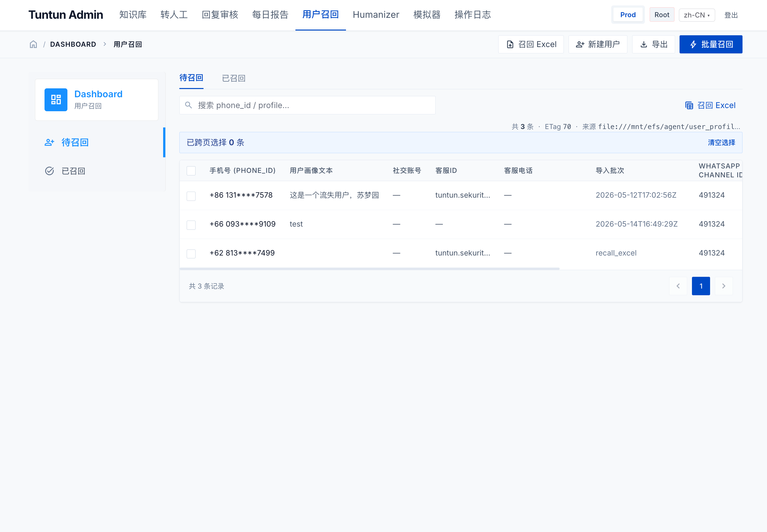
Task: Click the Tuntun Admin logo
Action: click(66, 15)
